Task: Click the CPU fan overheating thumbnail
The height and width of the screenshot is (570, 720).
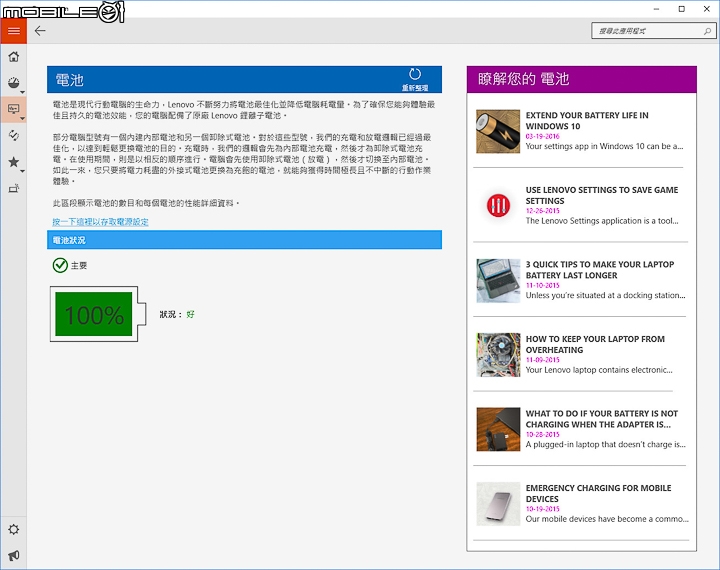Action: (498, 355)
